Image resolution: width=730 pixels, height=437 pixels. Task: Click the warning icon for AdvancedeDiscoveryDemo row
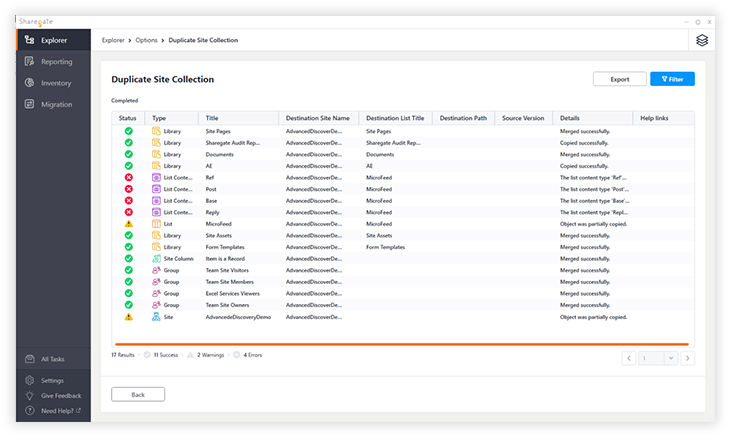pyautogui.click(x=128, y=317)
